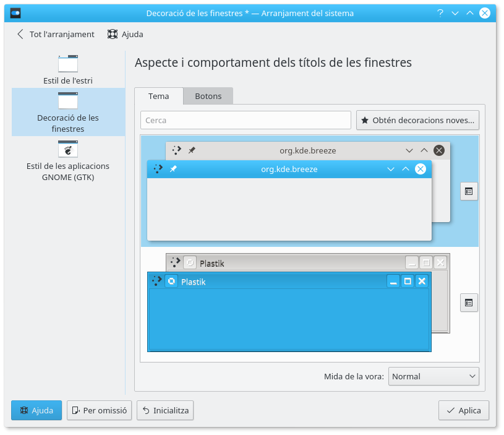
Task: Switch to the Botons tab
Action: pyautogui.click(x=208, y=96)
